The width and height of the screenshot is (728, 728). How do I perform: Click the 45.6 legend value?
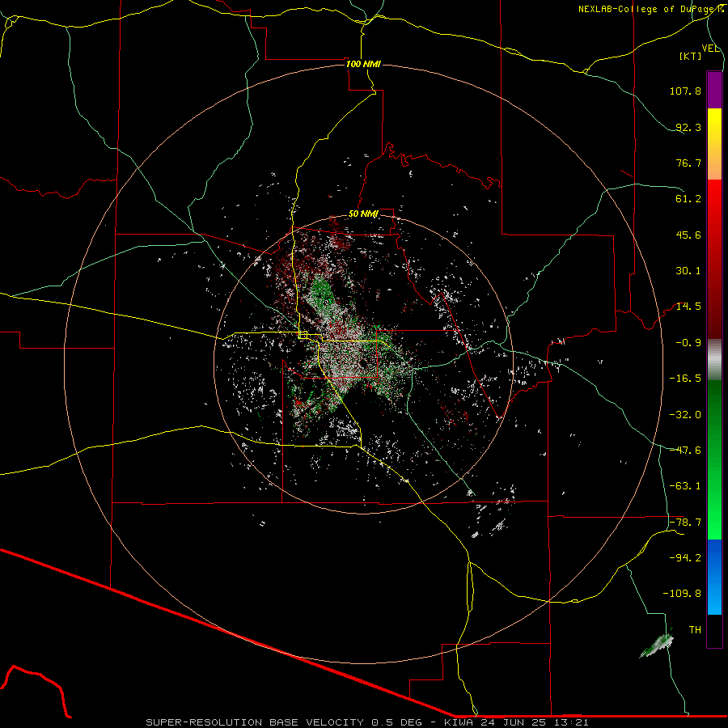point(688,235)
